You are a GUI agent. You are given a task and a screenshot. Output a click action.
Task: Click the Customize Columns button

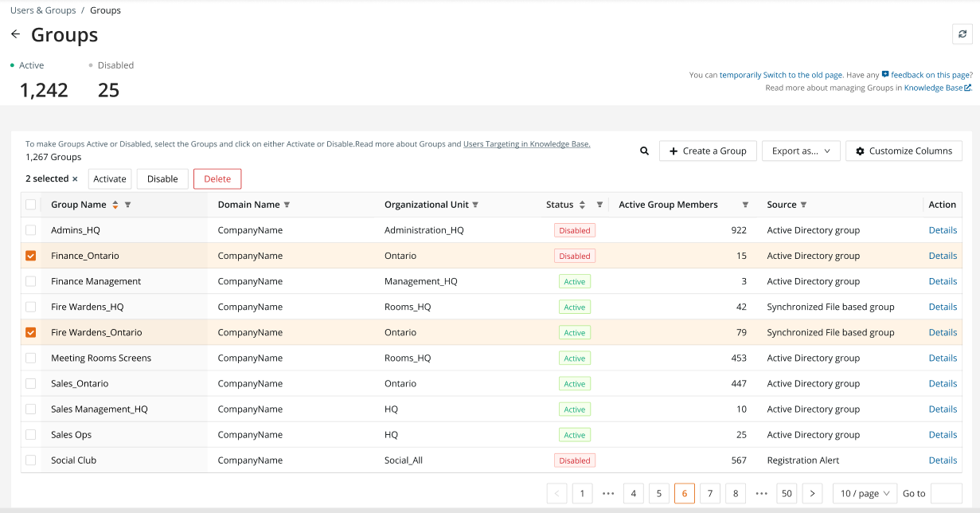(x=904, y=151)
